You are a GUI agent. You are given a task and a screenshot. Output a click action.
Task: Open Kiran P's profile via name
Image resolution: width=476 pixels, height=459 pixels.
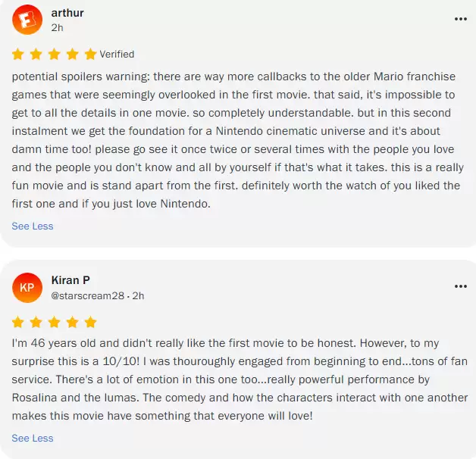(x=70, y=280)
